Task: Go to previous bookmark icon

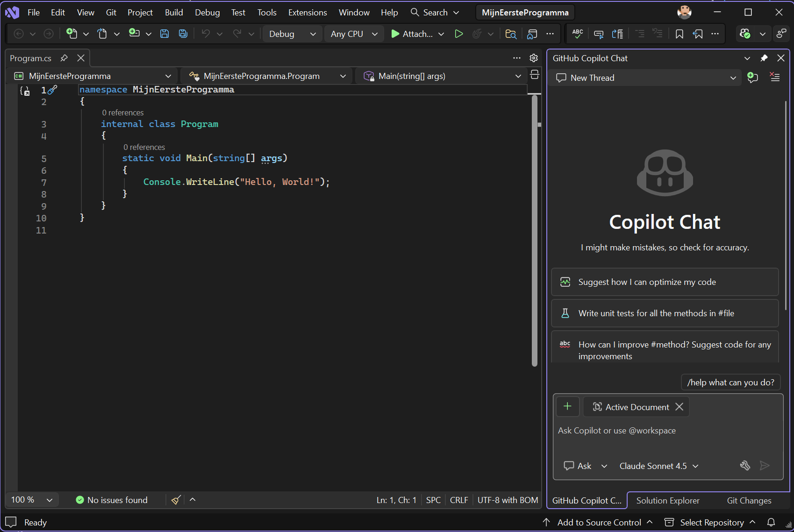Action: pos(698,34)
